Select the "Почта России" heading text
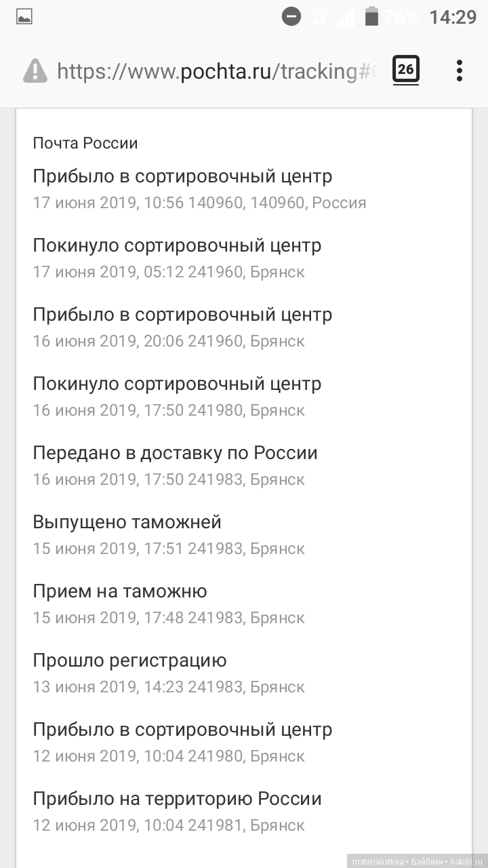The height and width of the screenshot is (868, 488). (85, 143)
